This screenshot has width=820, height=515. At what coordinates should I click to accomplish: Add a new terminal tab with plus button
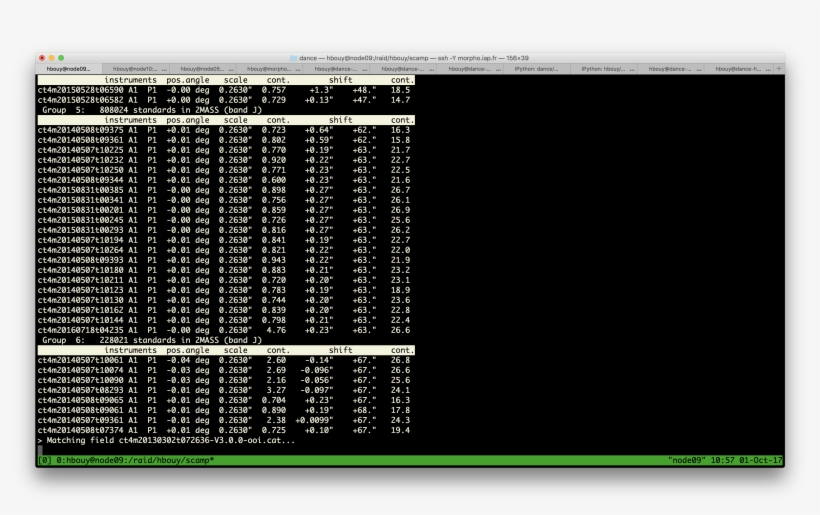tap(779, 68)
